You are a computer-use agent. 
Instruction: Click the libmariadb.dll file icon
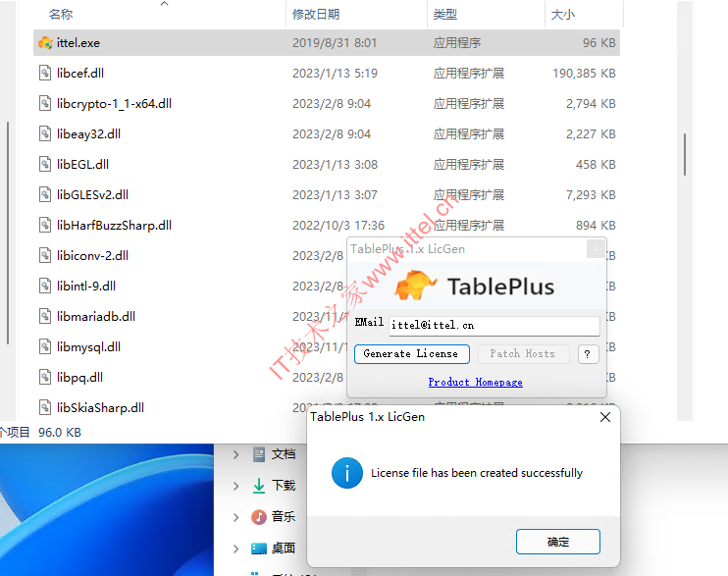pyautogui.click(x=45, y=316)
